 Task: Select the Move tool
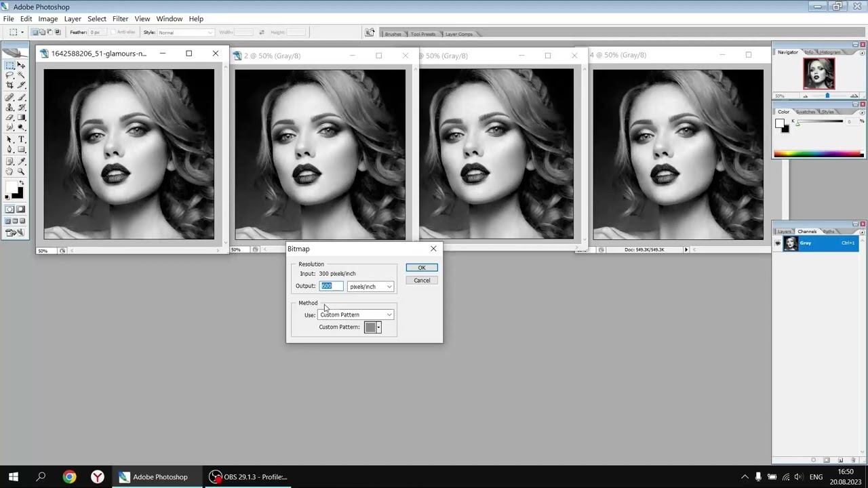tap(22, 66)
